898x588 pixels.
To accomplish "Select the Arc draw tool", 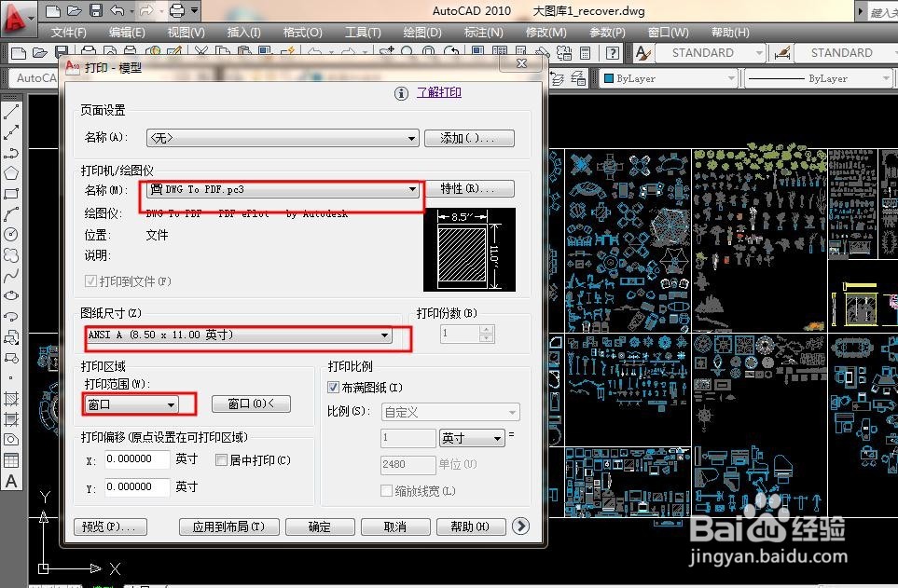I will click(x=11, y=214).
